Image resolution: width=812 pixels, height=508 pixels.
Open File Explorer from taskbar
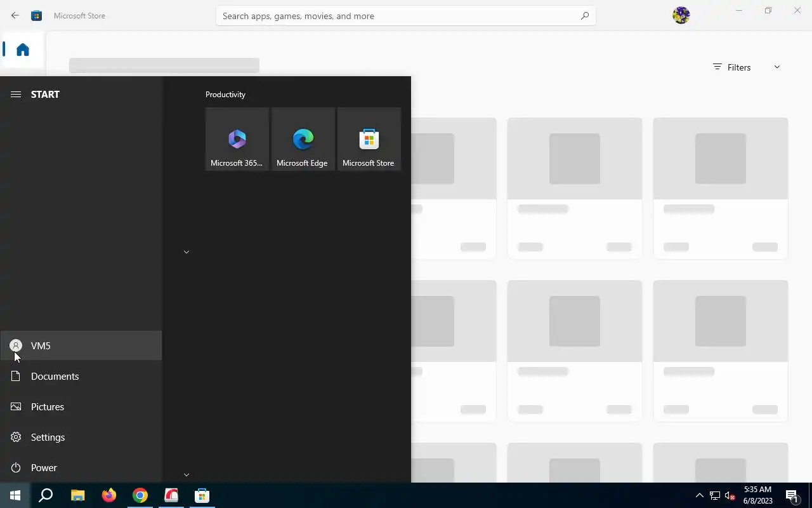pyautogui.click(x=77, y=495)
